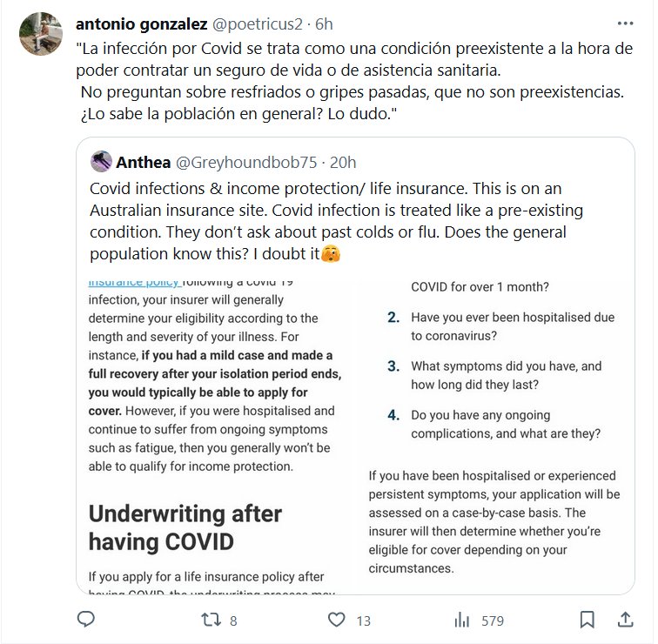
Task: Click the reply speech bubble icon
Action: 85,620
